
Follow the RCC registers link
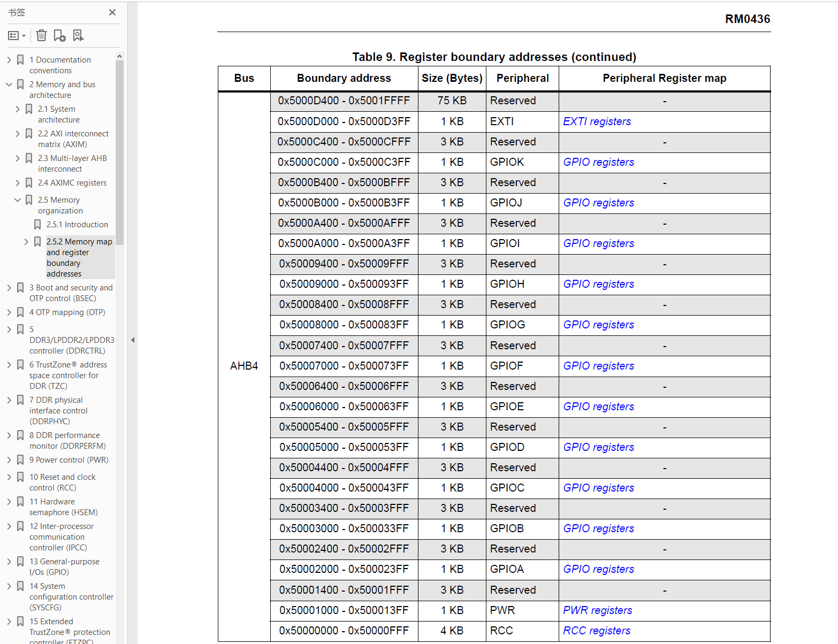point(597,631)
